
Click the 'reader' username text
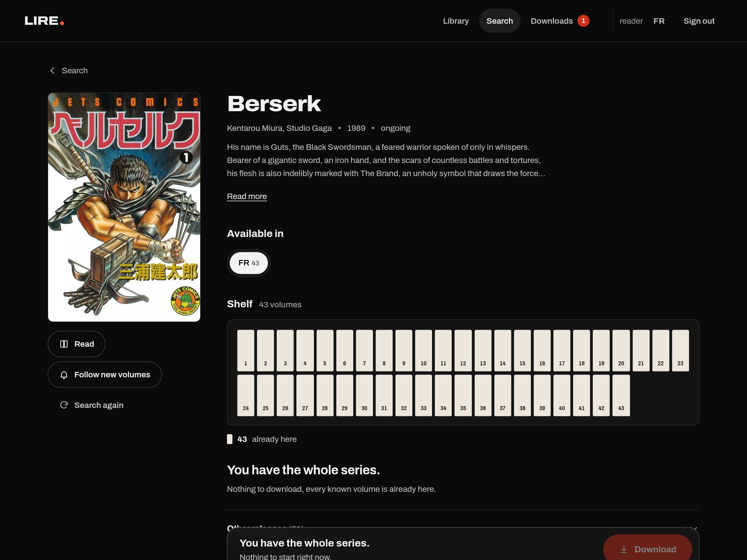pos(631,21)
